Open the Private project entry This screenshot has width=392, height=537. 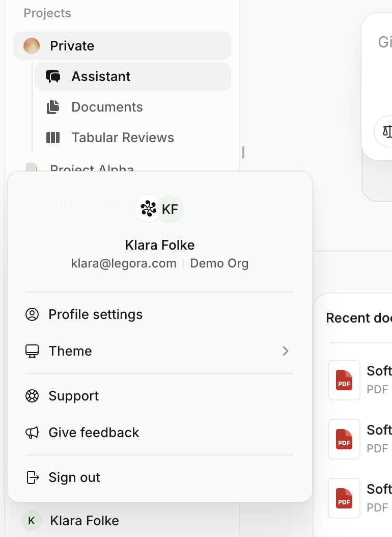[72, 45]
